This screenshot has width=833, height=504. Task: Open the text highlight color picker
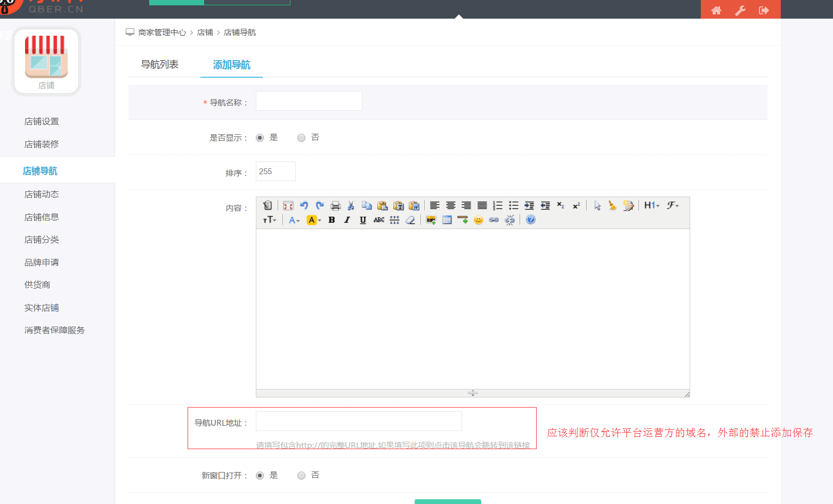click(314, 220)
